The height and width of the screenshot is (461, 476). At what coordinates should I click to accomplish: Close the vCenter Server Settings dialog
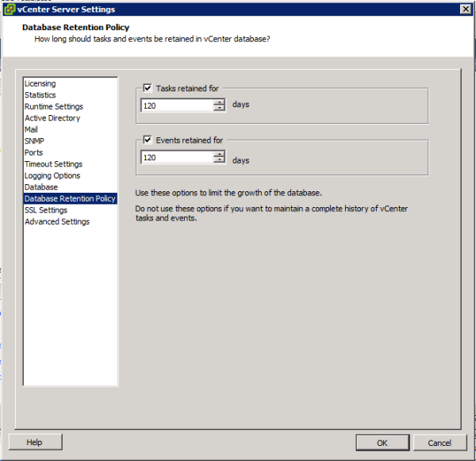(466, 9)
